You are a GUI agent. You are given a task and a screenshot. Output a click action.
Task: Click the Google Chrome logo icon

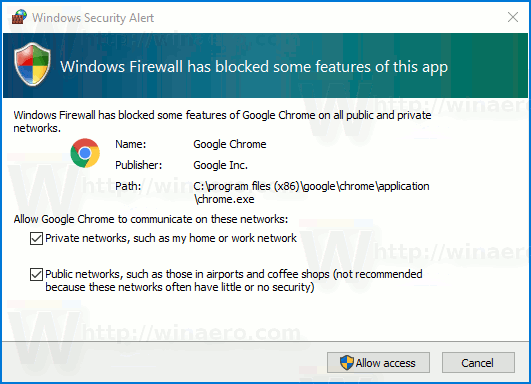coord(85,153)
